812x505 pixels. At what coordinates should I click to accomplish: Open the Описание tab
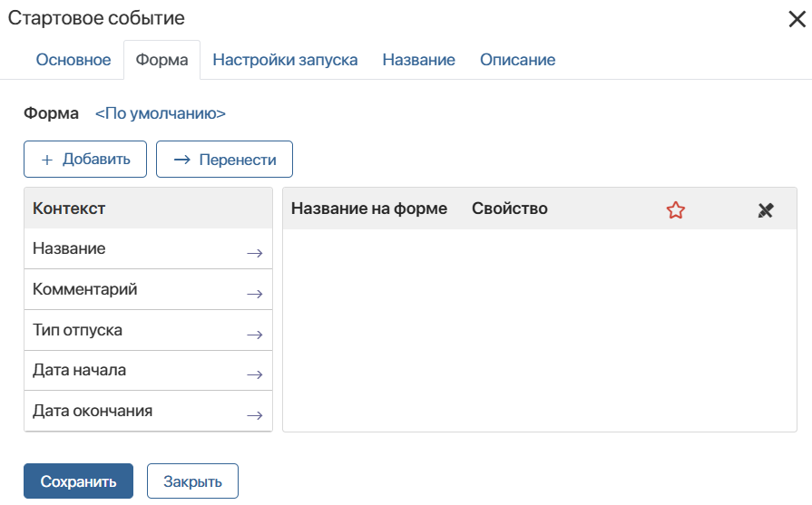tap(517, 60)
